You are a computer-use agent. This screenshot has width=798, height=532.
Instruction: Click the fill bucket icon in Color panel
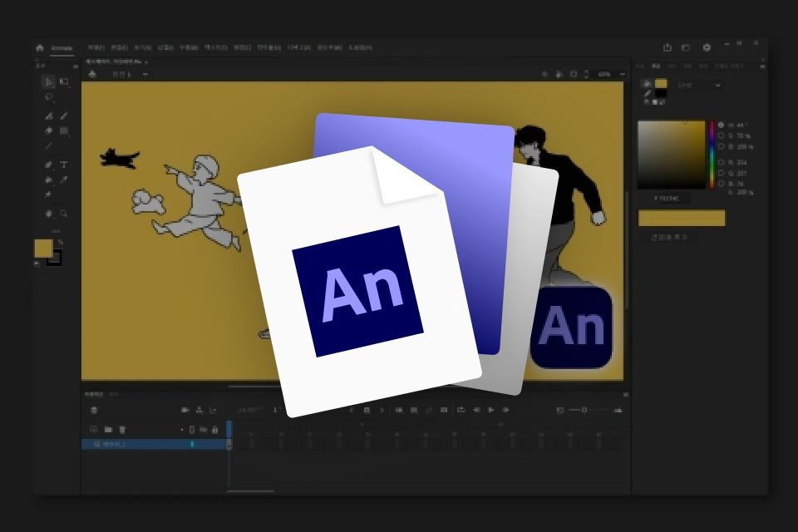pyautogui.click(x=648, y=84)
